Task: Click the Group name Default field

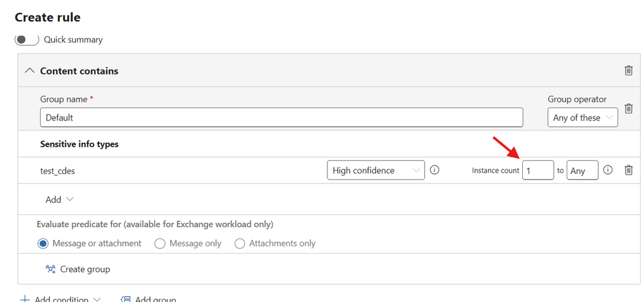Action: click(x=281, y=118)
